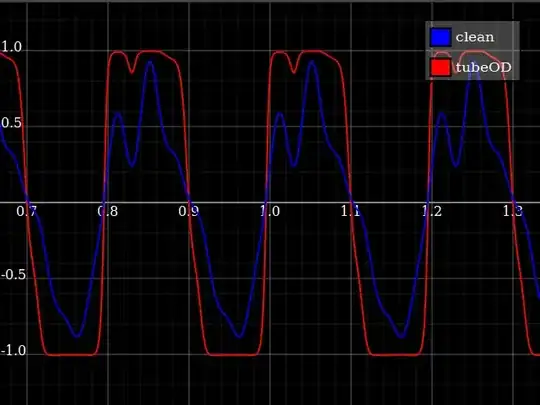
Task: Click the blue clean legend swatch
Action: pos(440,37)
